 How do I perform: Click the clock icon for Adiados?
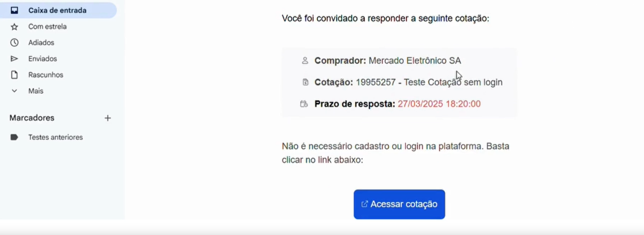(x=14, y=43)
